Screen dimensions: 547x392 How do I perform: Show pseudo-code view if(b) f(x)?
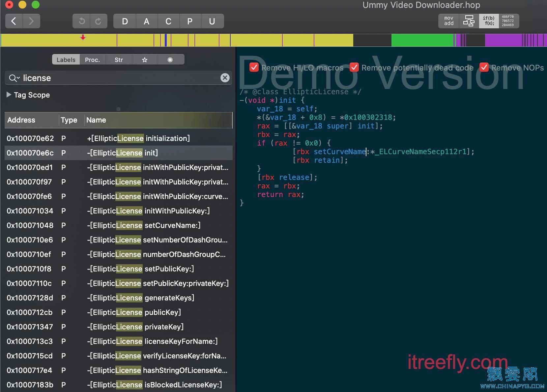[x=489, y=21]
